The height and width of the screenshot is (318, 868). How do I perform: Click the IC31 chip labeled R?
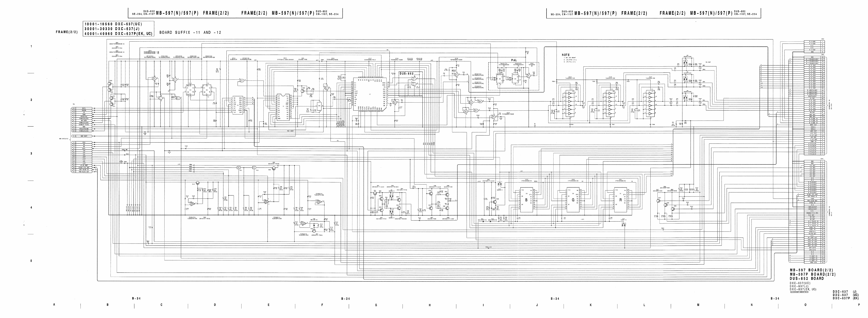(620, 200)
